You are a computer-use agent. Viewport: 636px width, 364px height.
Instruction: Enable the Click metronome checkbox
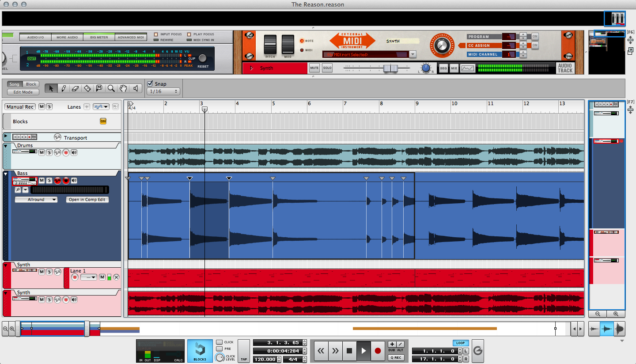pyautogui.click(x=220, y=342)
